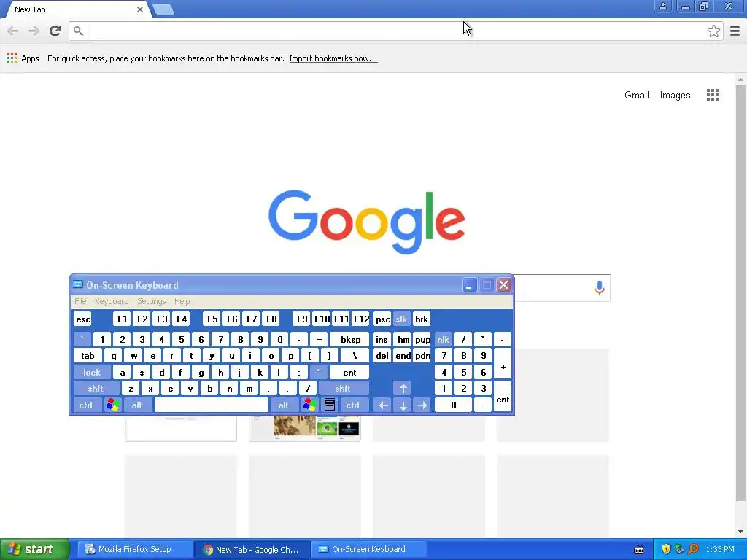Click the bksp key
Image resolution: width=747 pixels, height=560 pixels.
coord(351,340)
